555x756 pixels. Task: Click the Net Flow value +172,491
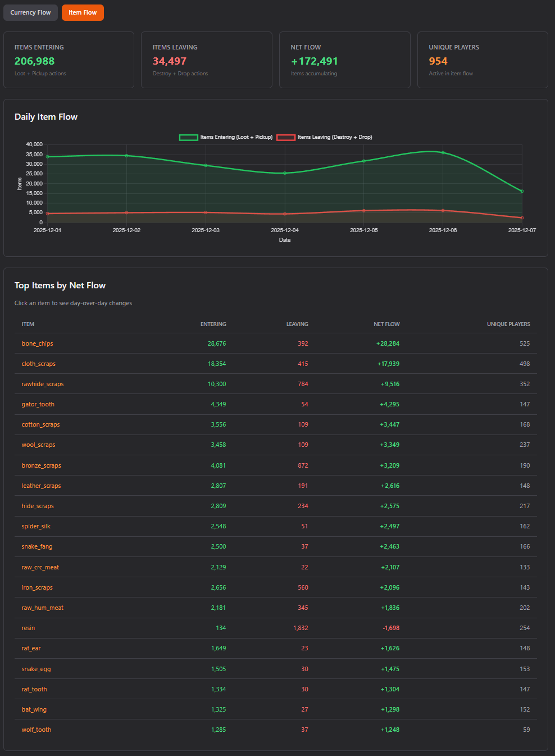[x=314, y=61]
